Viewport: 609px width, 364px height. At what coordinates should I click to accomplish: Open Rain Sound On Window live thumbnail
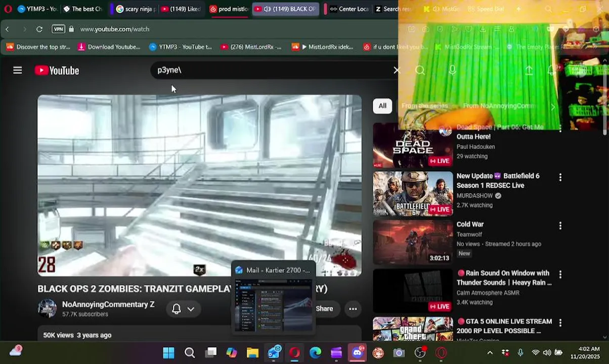pyautogui.click(x=413, y=291)
